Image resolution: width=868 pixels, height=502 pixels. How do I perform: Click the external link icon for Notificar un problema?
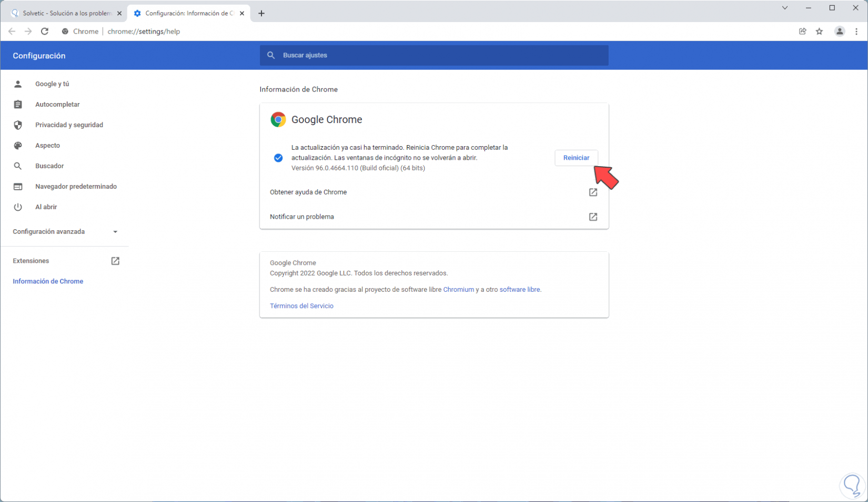(x=593, y=217)
